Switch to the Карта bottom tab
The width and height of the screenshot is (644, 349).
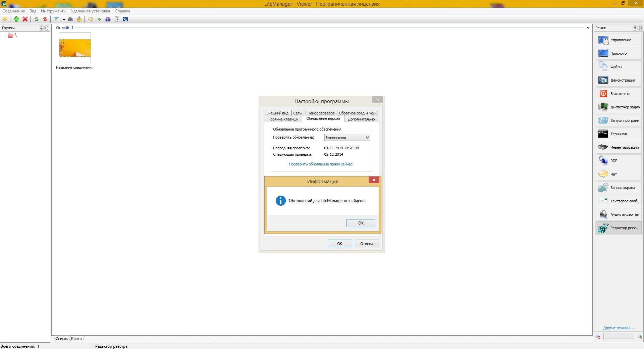point(76,339)
